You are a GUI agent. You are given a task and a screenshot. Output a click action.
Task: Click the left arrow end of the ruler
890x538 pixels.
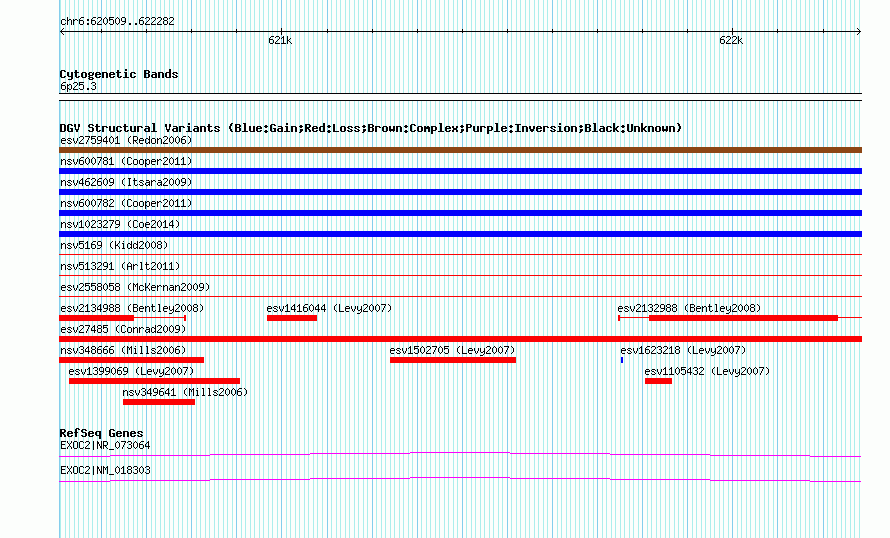coord(62,32)
